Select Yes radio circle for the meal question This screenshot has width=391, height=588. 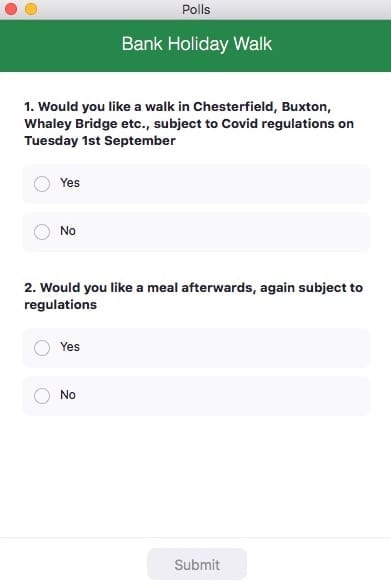click(x=42, y=348)
